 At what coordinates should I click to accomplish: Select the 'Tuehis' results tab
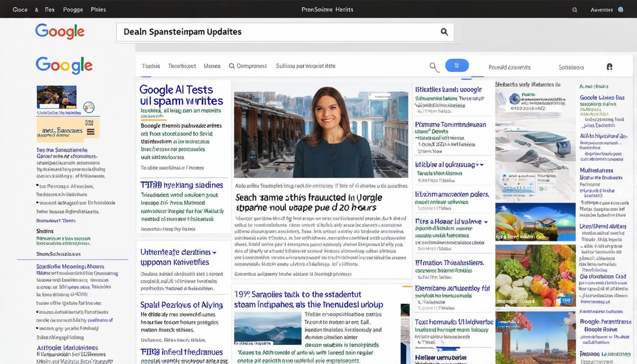pyautogui.click(x=151, y=66)
